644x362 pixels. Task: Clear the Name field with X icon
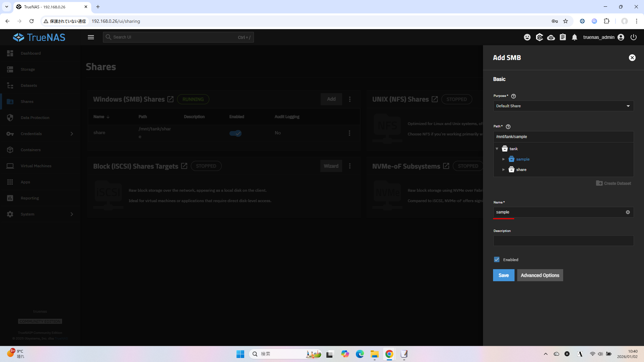click(628, 212)
